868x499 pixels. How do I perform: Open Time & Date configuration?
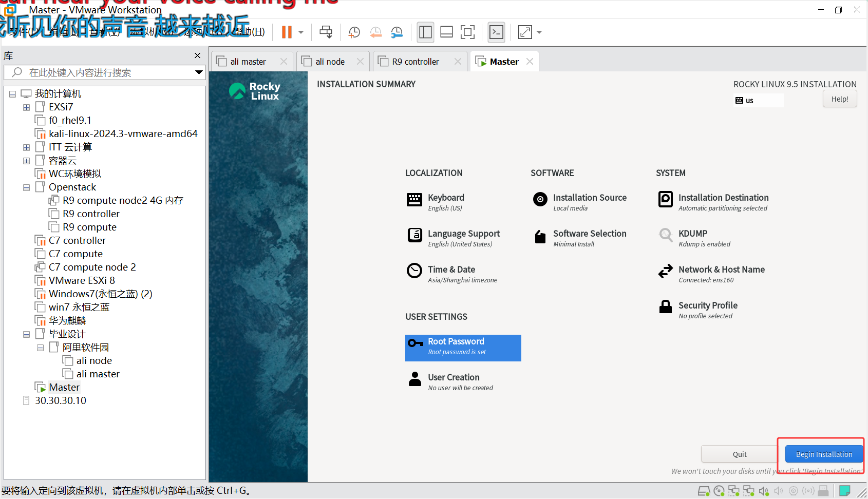tap(452, 274)
